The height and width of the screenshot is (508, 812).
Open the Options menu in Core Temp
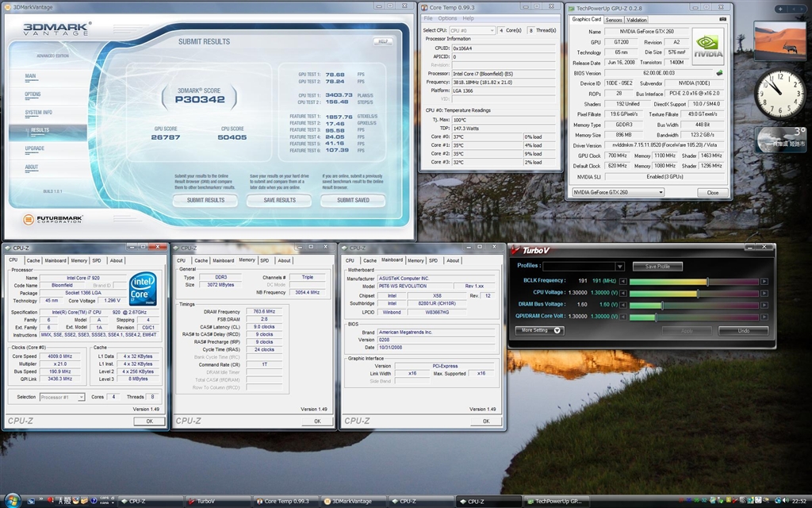pos(447,18)
